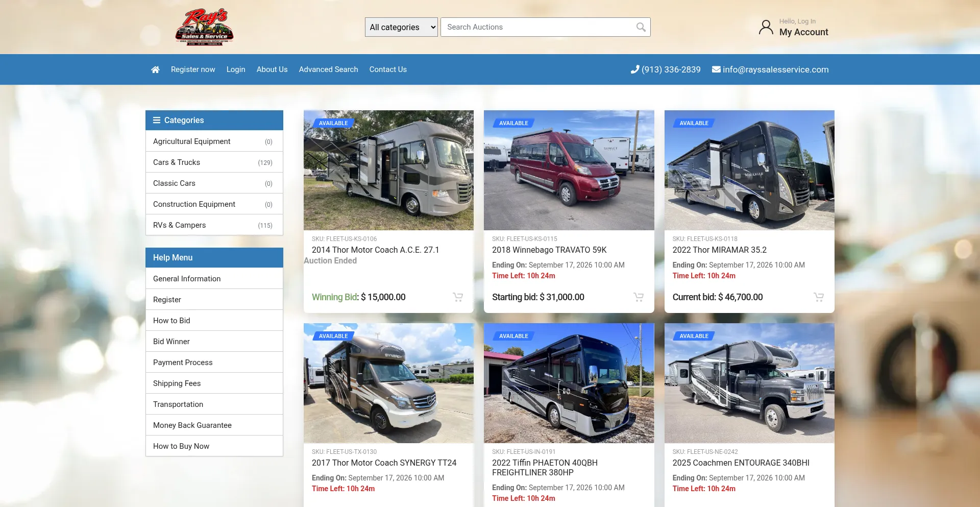980x507 pixels.
Task: Click the AVAILABLE badge on the Winnebago TRAVATO card
Action: pyautogui.click(x=513, y=123)
